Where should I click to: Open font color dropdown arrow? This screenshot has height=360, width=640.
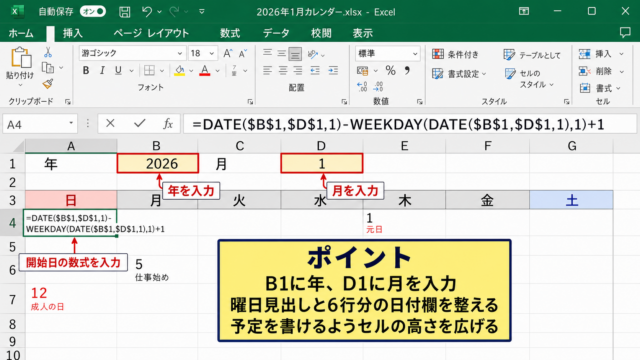(x=217, y=71)
